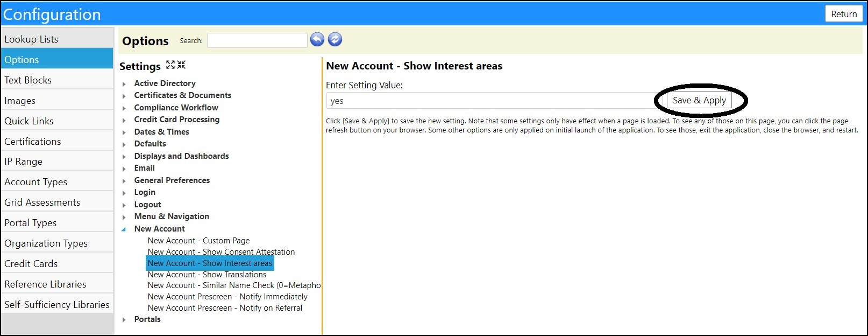Screen dimensions: 868x336
Task: Open Credit Cards in sidebar
Action: (57, 263)
